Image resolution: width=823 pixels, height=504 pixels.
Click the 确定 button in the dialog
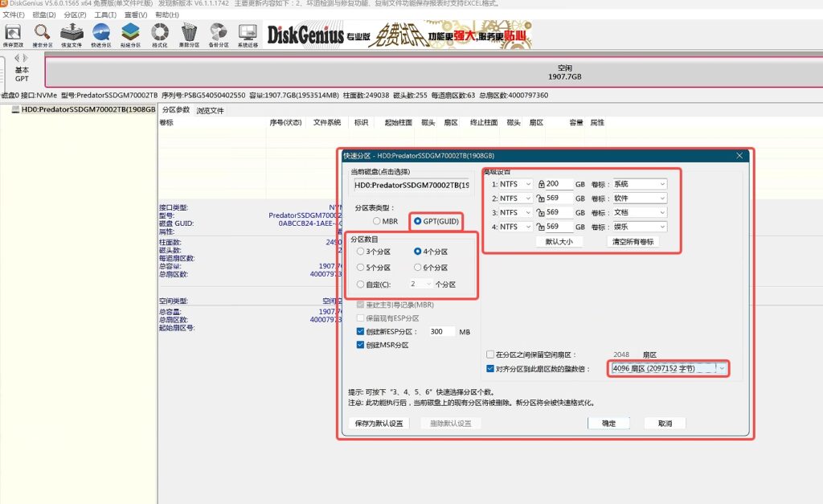coord(608,424)
